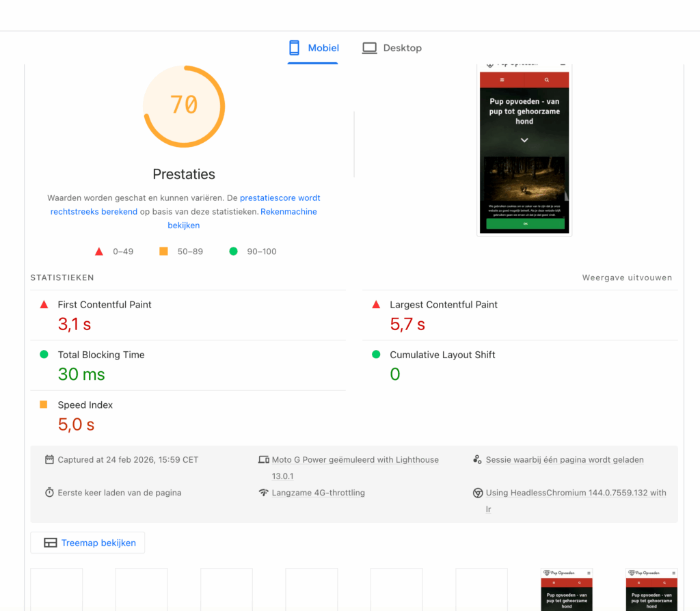Image resolution: width=700 pixels, height=611 pixels.
Task: Click the session icon beside Sessie waarbij
Action: (478, 460)
